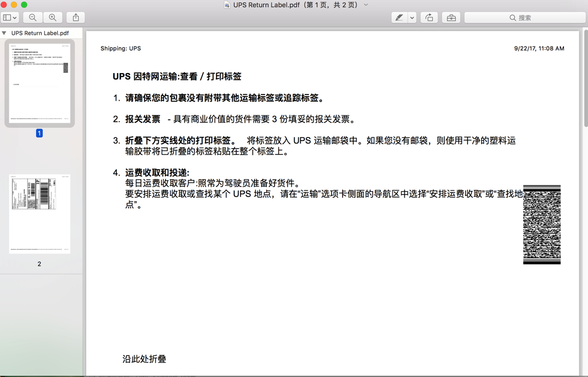The height and width of the screenshot is (377, 588).
Task: Click the zoom out magnifier icon
Action: pos(33,18)
